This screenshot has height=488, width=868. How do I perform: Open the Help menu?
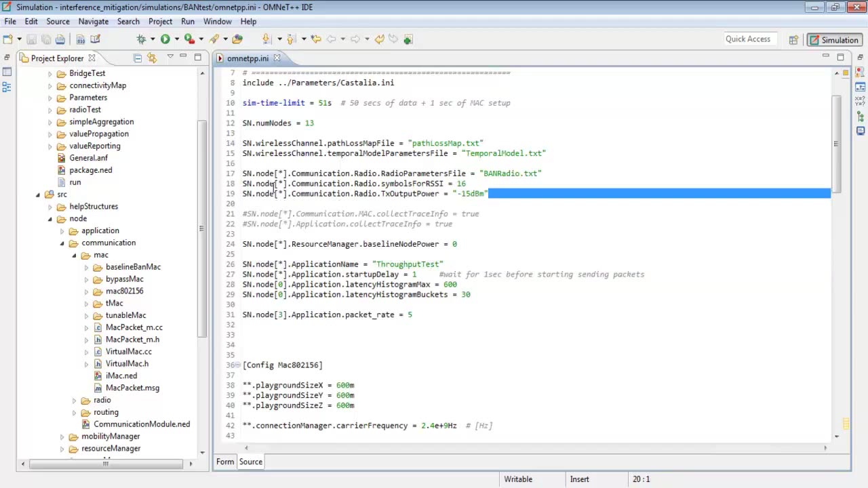248,22
